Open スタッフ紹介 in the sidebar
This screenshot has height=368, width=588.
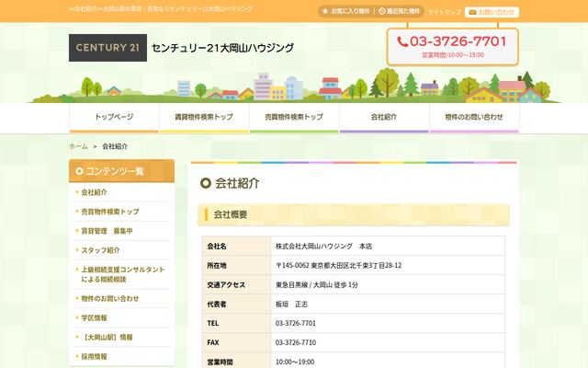(x=100, y=250)
